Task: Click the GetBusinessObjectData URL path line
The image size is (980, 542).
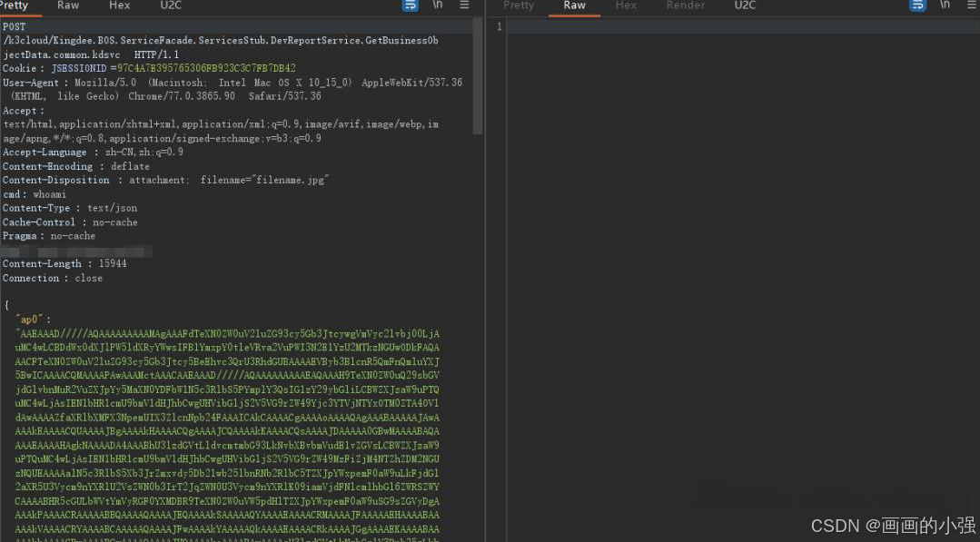Action: (x=221, y=47)
